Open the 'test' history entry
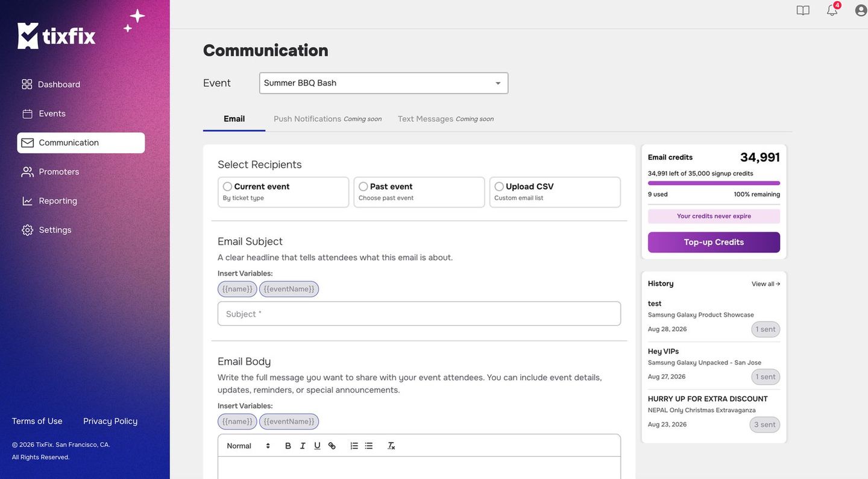The image size is (868, 479). coord(714,317)
